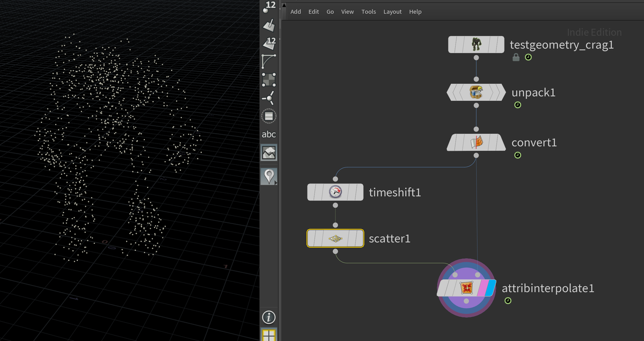The image size is (644, 341).
Task: Click the checkered UV display icon
Action: click(x=269, y=79)
